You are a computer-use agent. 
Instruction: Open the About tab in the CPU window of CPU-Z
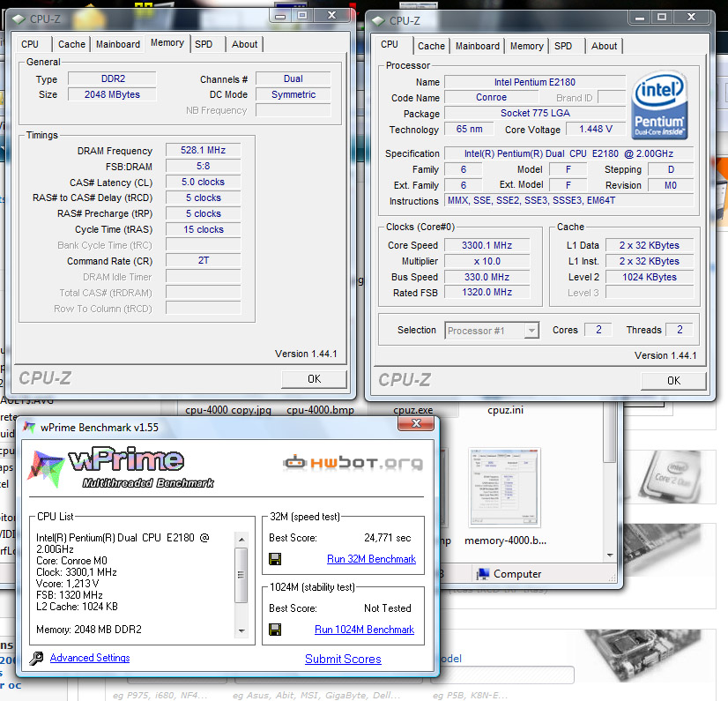pos(604,46)
